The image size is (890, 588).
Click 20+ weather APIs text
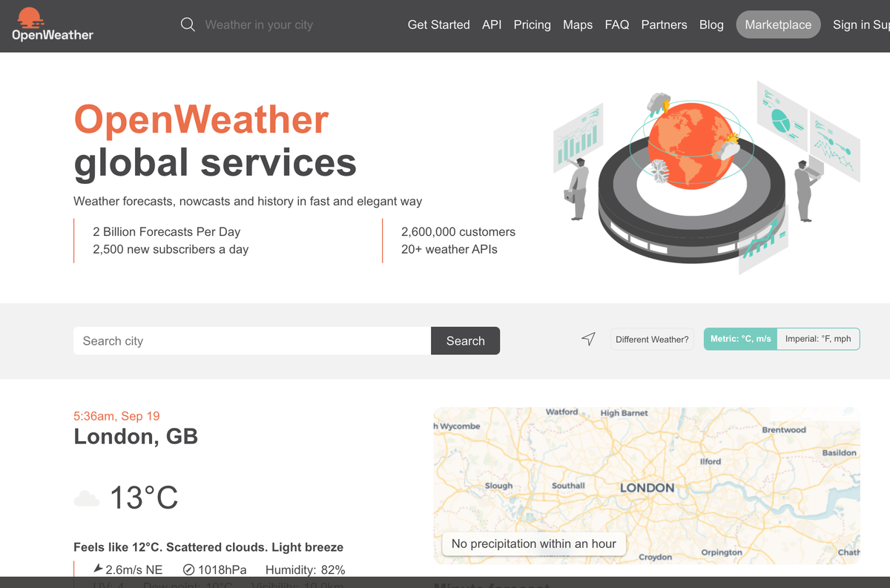pyautogui.click(x=449, y=249)
